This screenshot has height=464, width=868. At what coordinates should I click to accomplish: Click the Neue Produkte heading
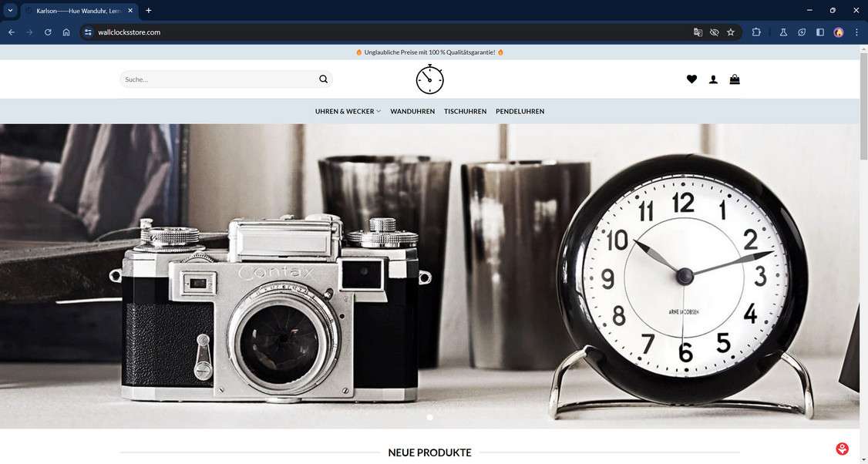[429, 452]
